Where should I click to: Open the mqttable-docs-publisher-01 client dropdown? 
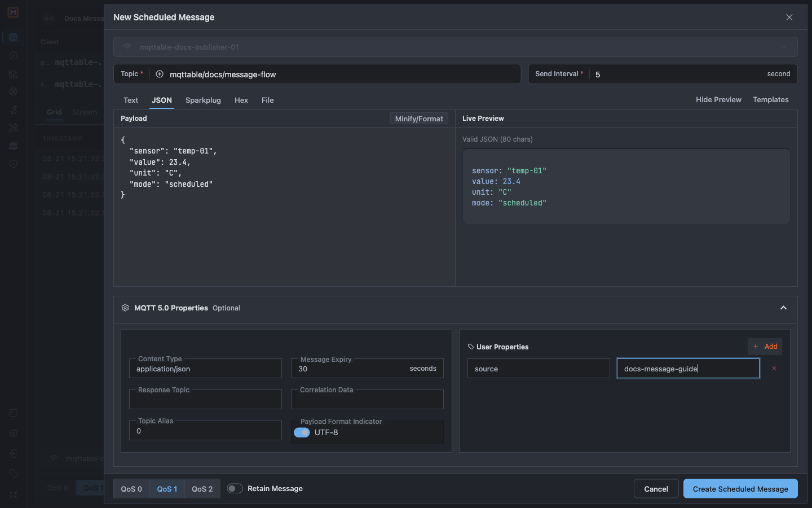point(456,47)
